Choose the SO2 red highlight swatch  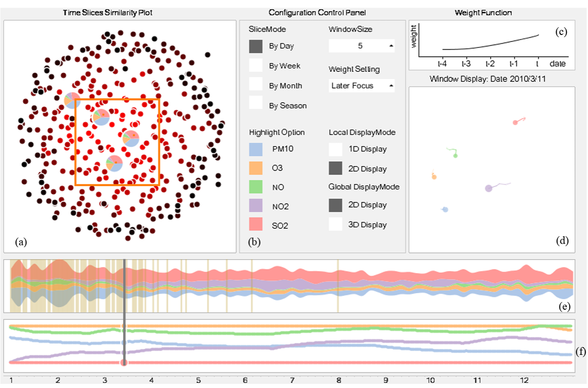[x=256, y=225]
